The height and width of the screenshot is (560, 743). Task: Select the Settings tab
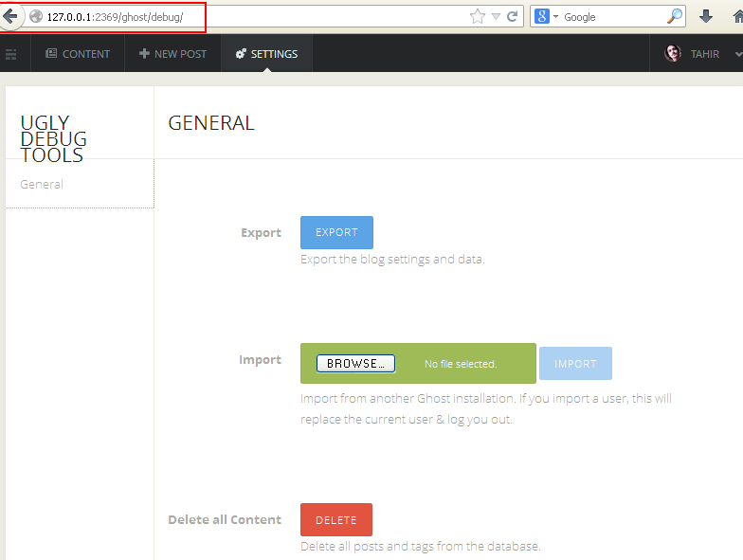point(266,54)
